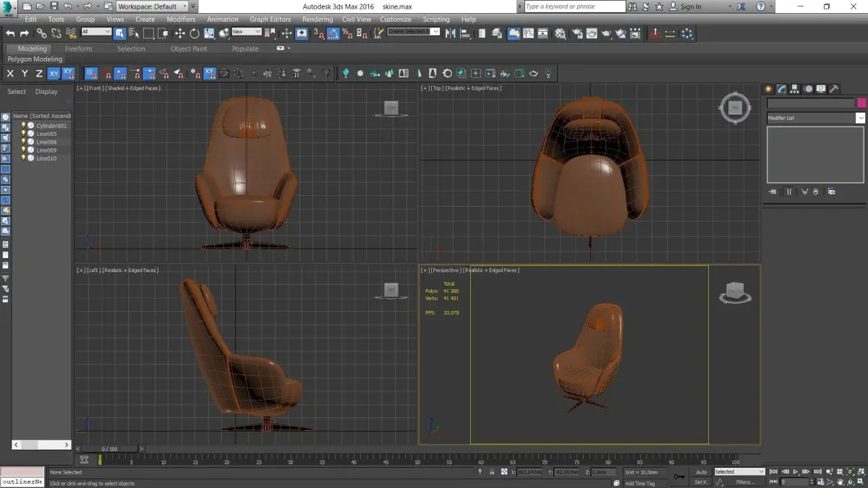Toggle Angle Snap in main toolbar

pos(333,33)
